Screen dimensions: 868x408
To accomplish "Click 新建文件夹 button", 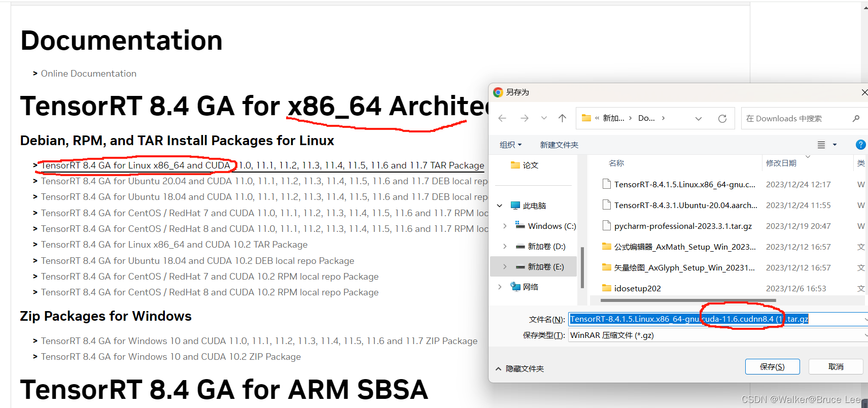I will click(x=559, y=145).
